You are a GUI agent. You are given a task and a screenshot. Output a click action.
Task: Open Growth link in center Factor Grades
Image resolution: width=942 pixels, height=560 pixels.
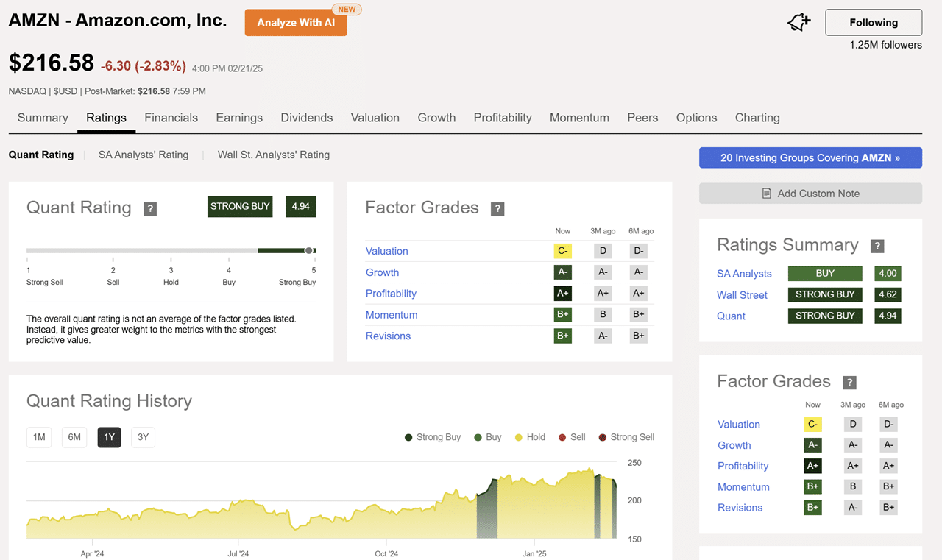382,272
